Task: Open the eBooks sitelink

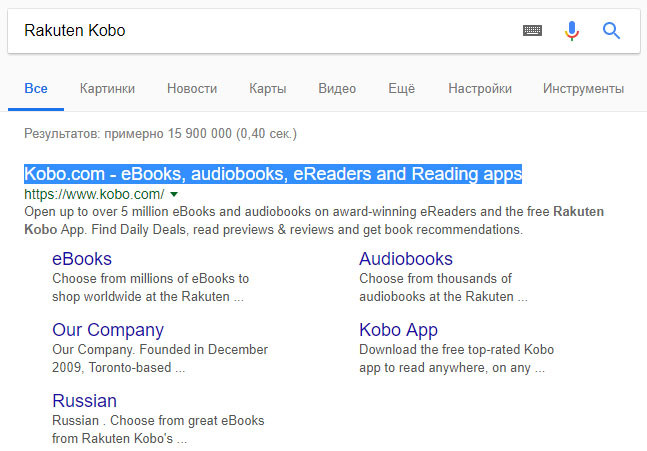Action: [81, 259]
